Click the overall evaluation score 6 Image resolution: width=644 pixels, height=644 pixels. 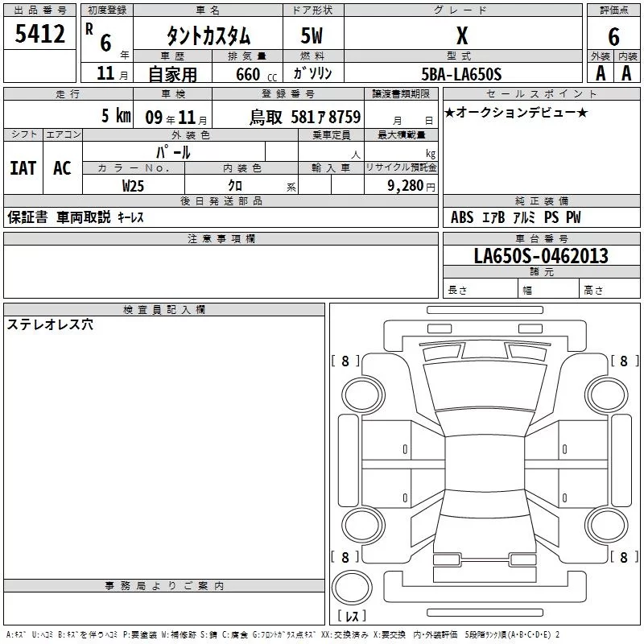613,36
